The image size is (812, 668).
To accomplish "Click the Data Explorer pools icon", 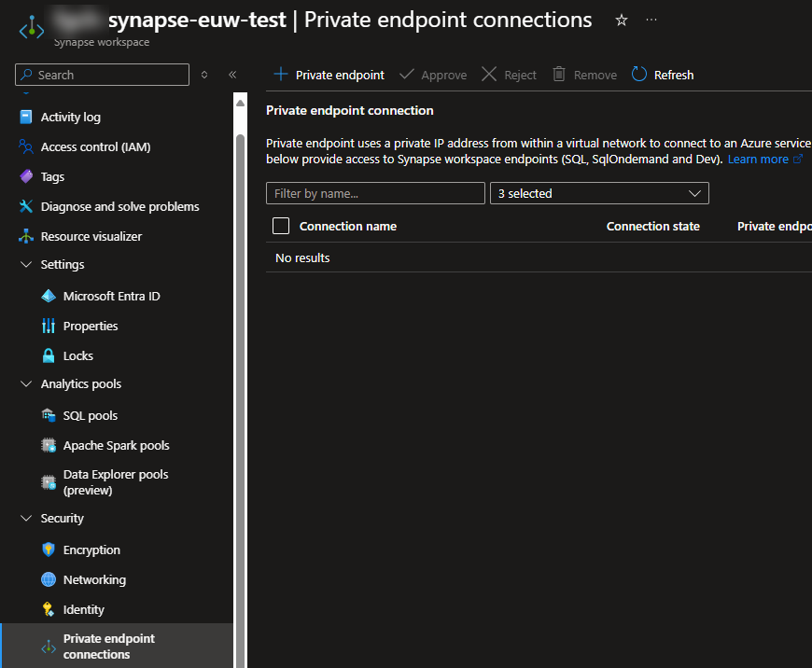I will click(x=49, y=482).
